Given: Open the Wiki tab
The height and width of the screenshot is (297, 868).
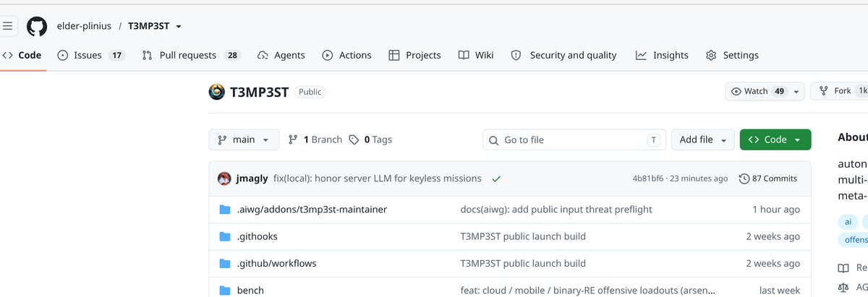Looking at the screenshot, I should pyautogui.click(x=476, y=55).
